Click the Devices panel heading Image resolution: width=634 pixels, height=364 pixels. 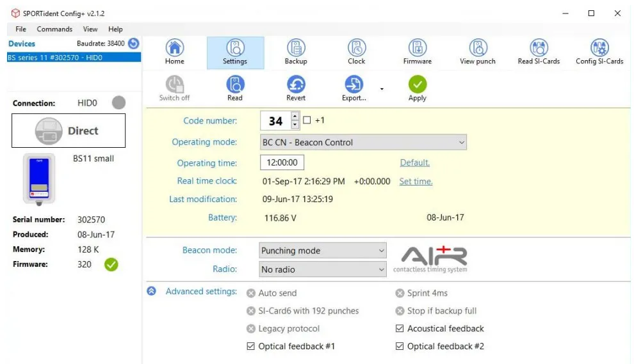tap(22, 44)
